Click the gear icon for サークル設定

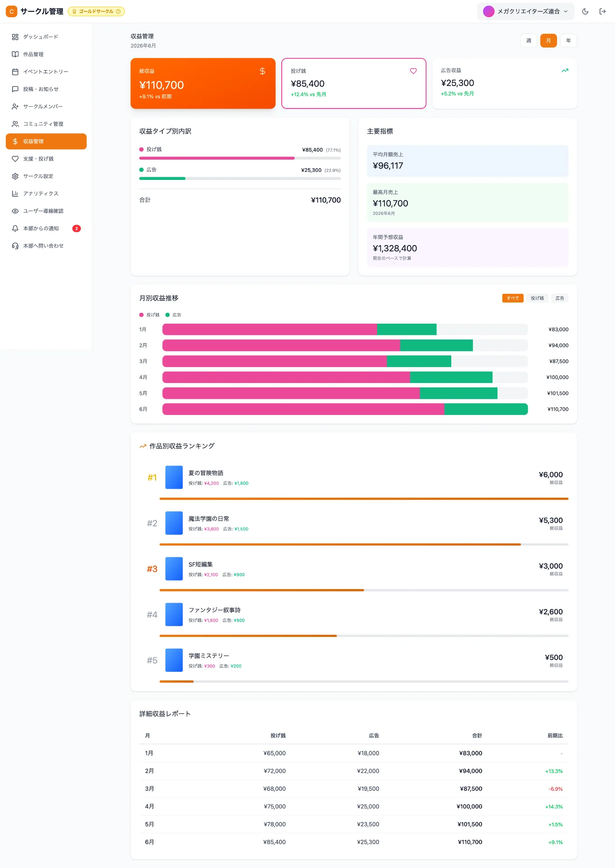15,176
